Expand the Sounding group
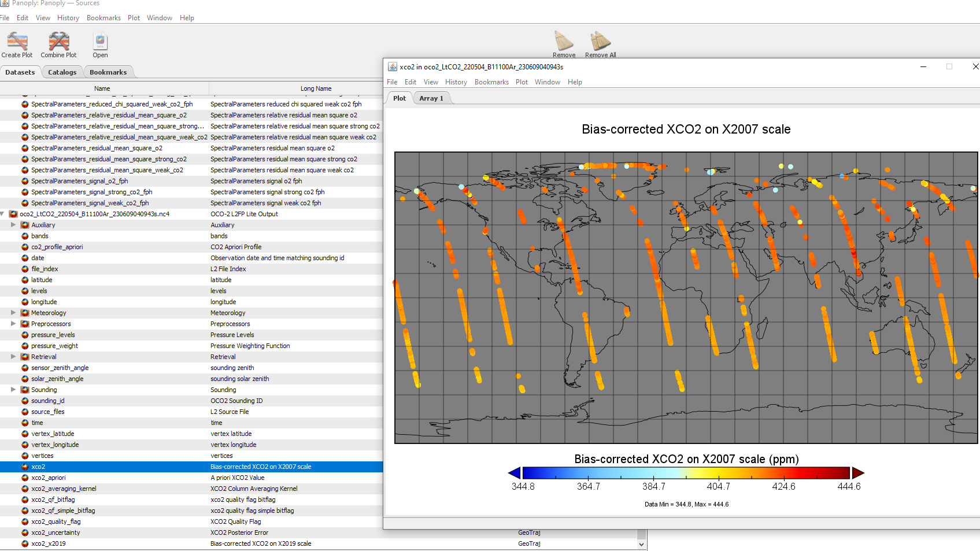 13,390
